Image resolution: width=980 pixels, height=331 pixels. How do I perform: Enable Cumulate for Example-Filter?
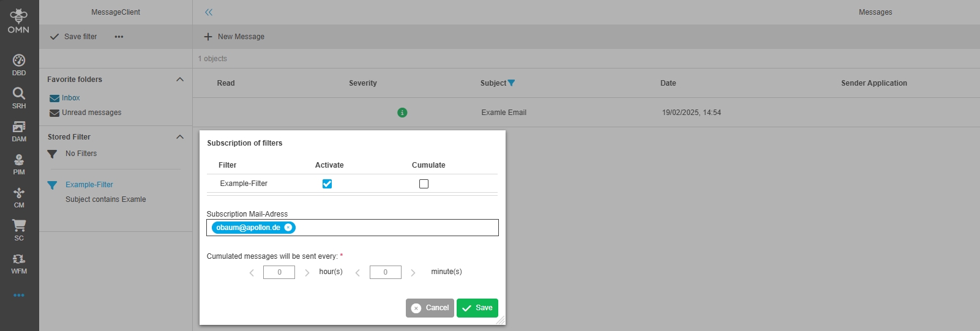[424, 184]
